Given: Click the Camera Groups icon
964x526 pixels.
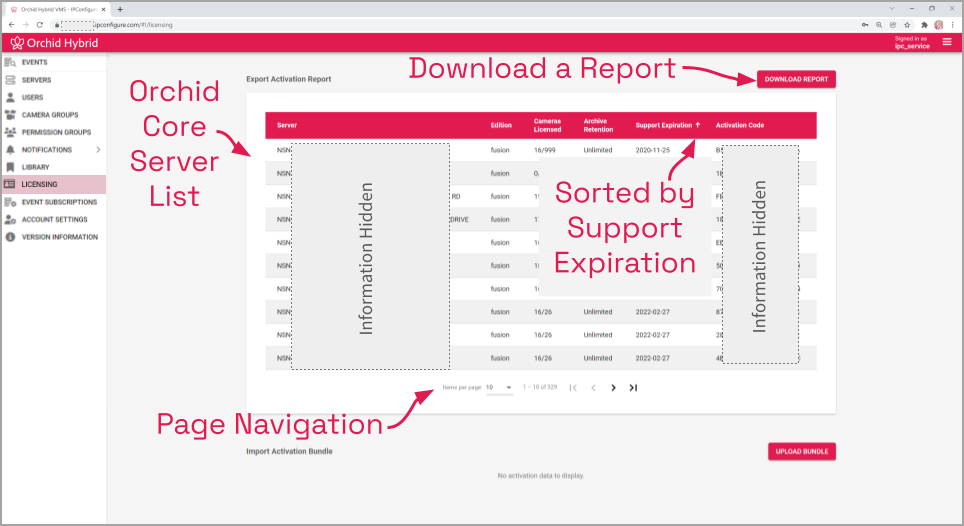Looking at the screenshot, I should click(x=10, y=115).
